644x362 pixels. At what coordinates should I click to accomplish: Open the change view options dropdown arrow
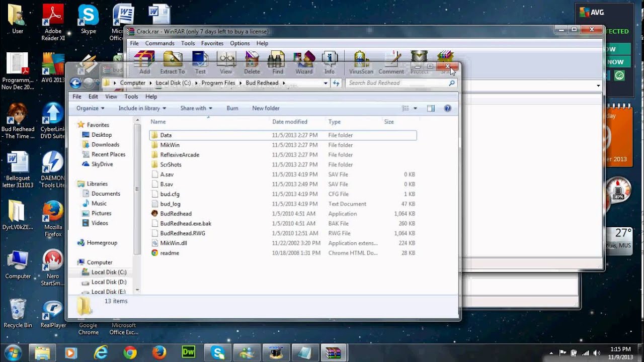tap(415, 108)
